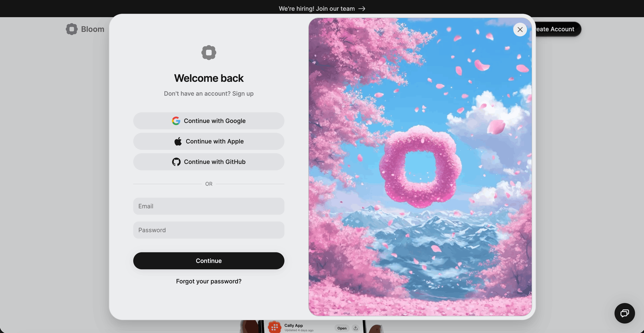Screen dimensions: 644x333
Task: Click the Continue with Apple option
Action: pyautogui.click(x=208, y=141)
